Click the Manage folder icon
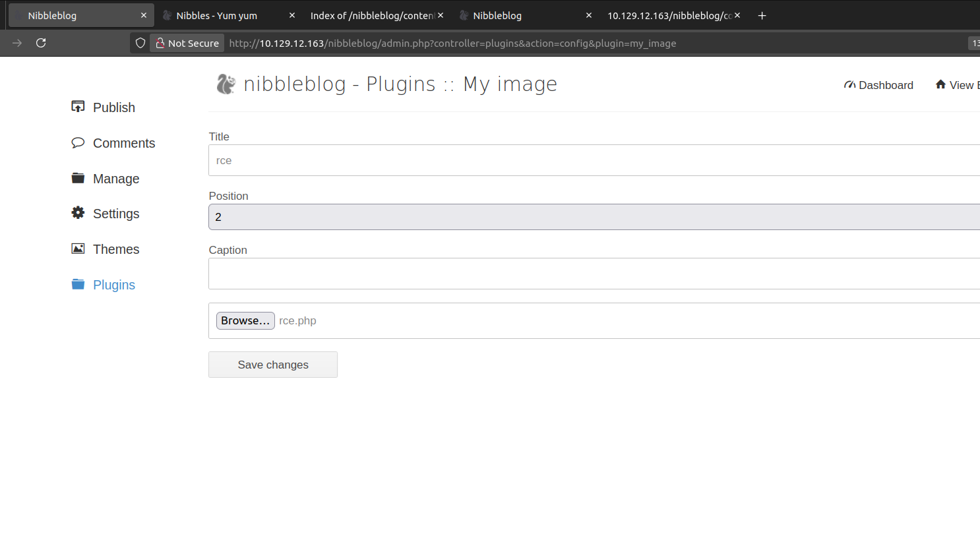Viewport: 980px width, 536px height. click(x=78, y=178)
